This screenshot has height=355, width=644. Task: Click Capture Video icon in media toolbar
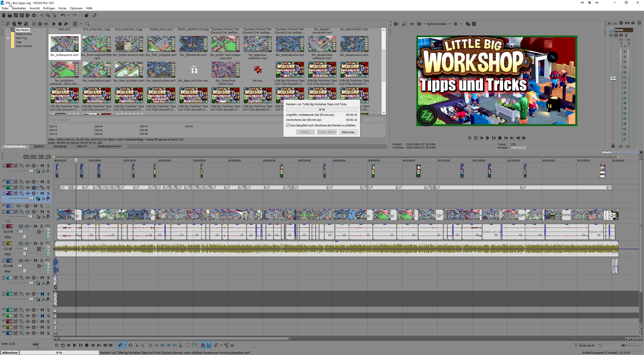[20, 24]
